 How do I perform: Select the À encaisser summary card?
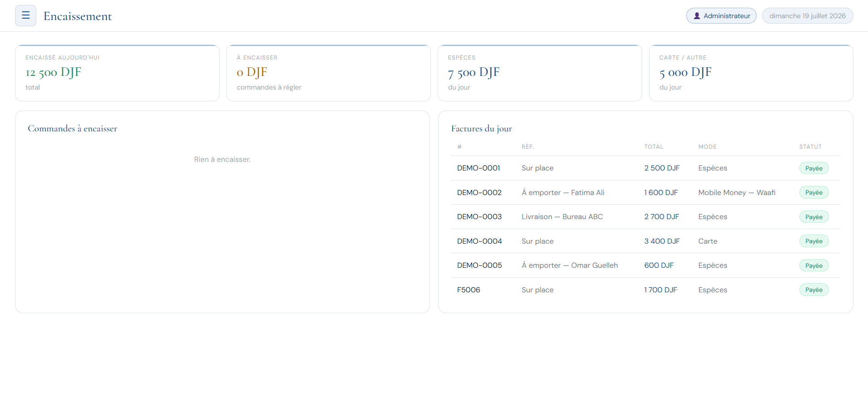pos(329,73)
